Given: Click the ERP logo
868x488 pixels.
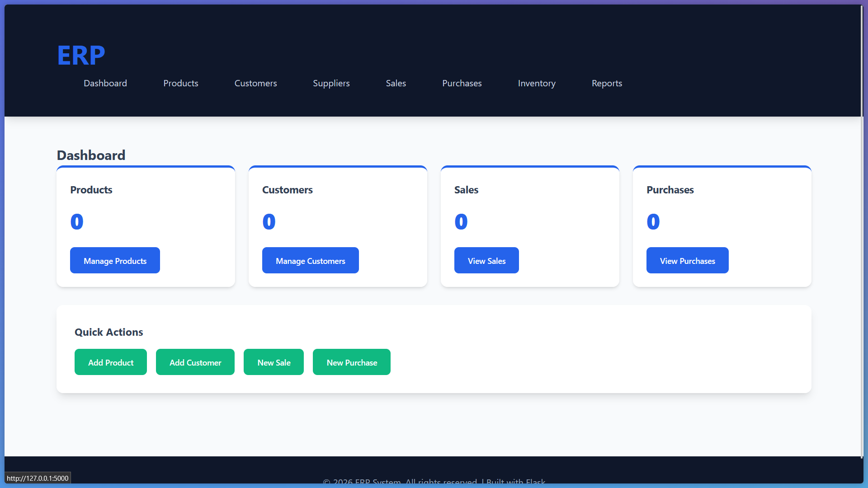Looking at the screenshot, I should tap(80, 55).
